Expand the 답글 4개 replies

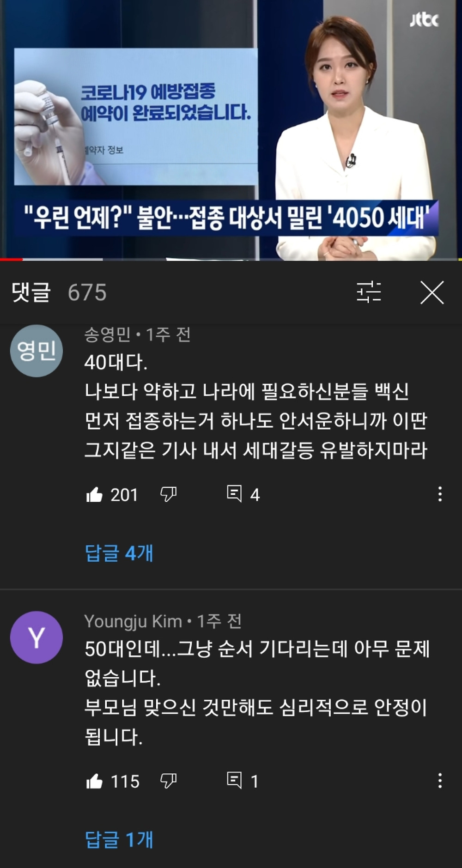pos(119,553)
